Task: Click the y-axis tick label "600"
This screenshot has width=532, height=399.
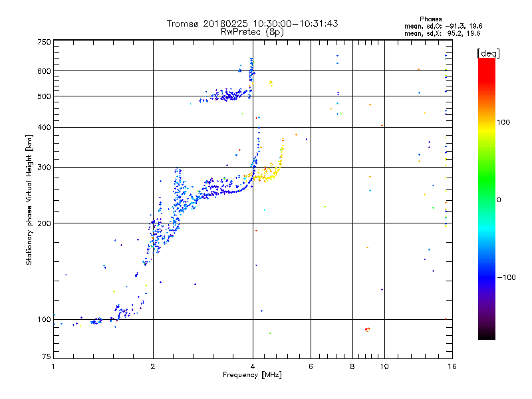Action: [44, 71]
